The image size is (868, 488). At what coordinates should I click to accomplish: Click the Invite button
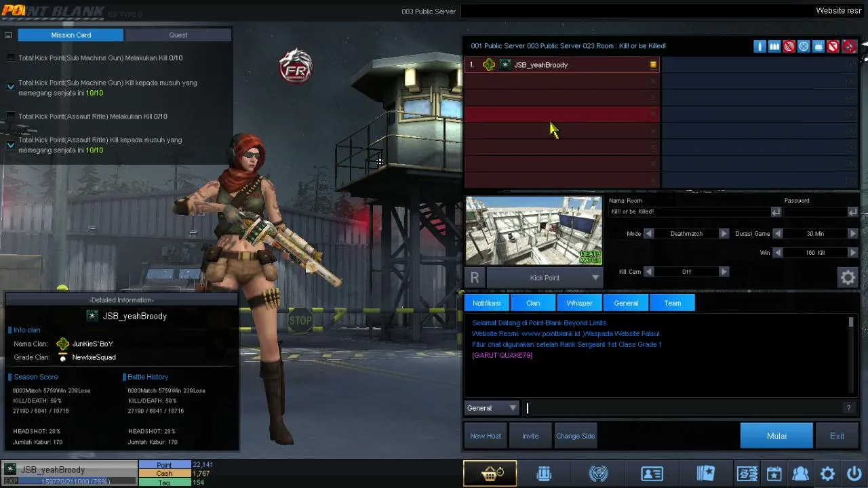click(x=530, y=436)
